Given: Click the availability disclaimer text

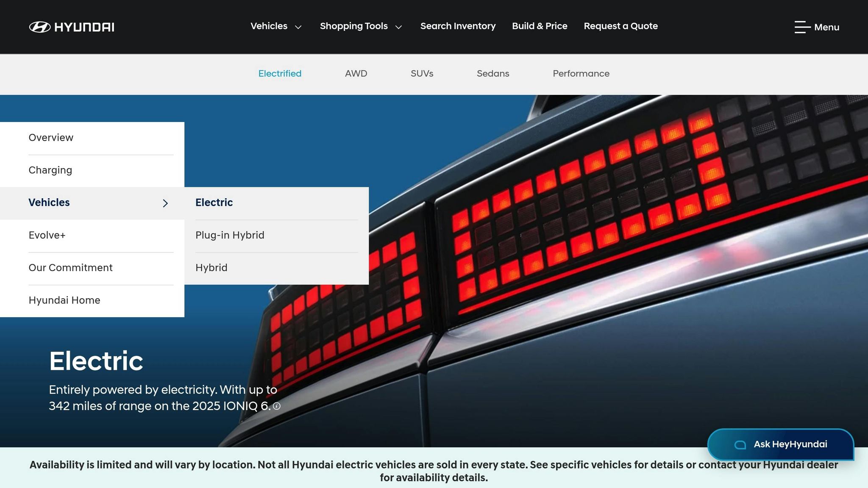Looking at the screenshot, I should click(x=434, y=471).
